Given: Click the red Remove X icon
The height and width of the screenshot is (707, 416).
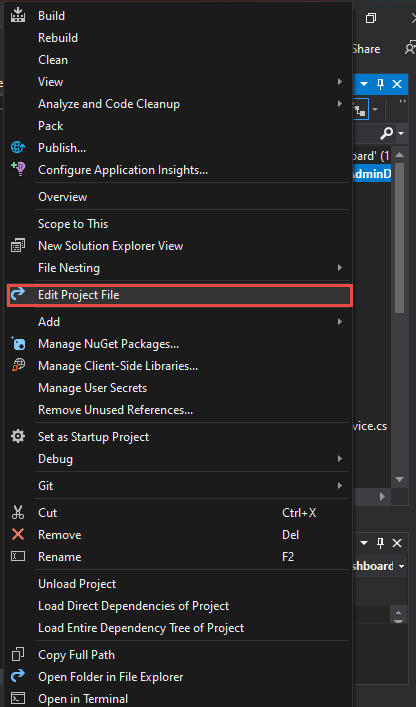Looking at the screenshot, I should click(18, 535).
